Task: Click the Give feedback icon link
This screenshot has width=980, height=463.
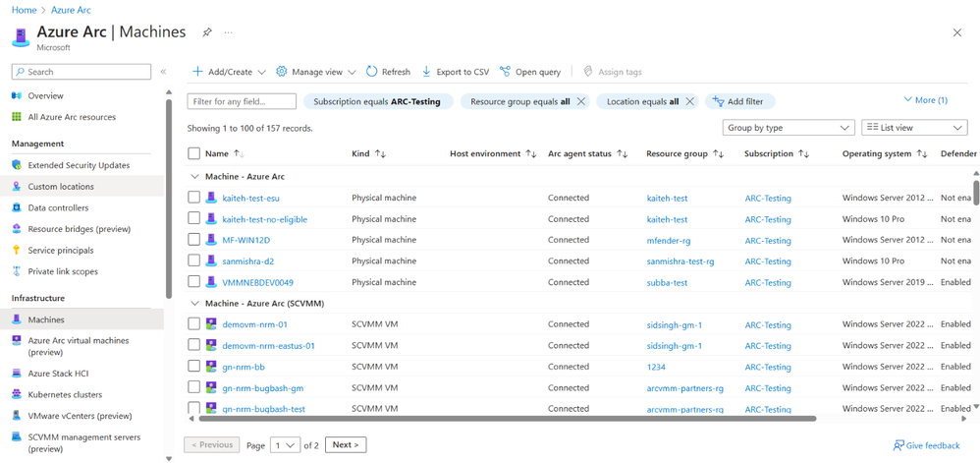Action: click(898, 445)
